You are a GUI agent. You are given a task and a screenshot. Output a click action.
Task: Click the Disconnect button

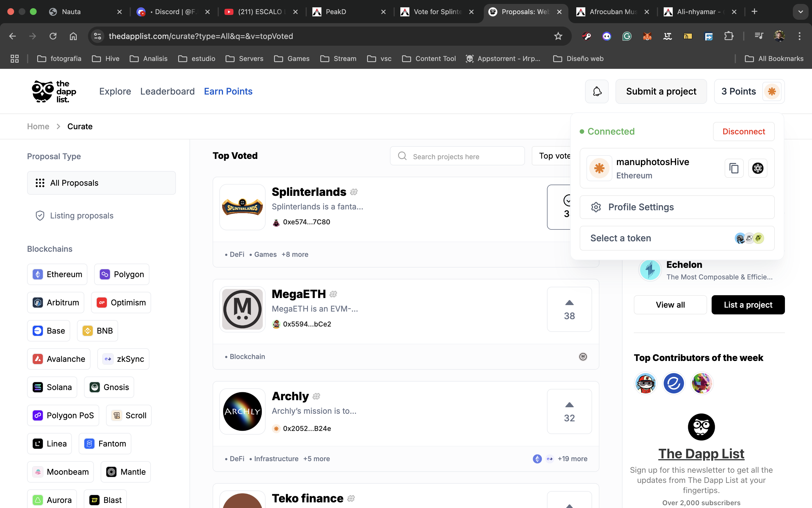[743, 131]
